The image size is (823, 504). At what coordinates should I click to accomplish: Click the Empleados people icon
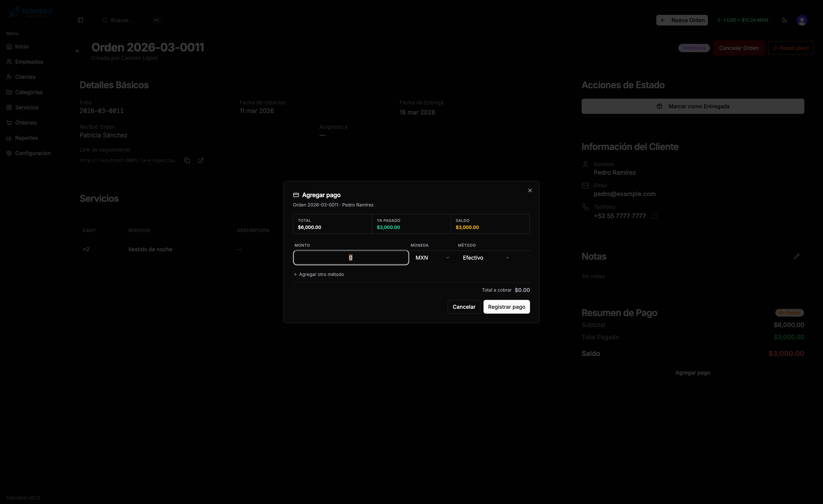coord(9,62)
